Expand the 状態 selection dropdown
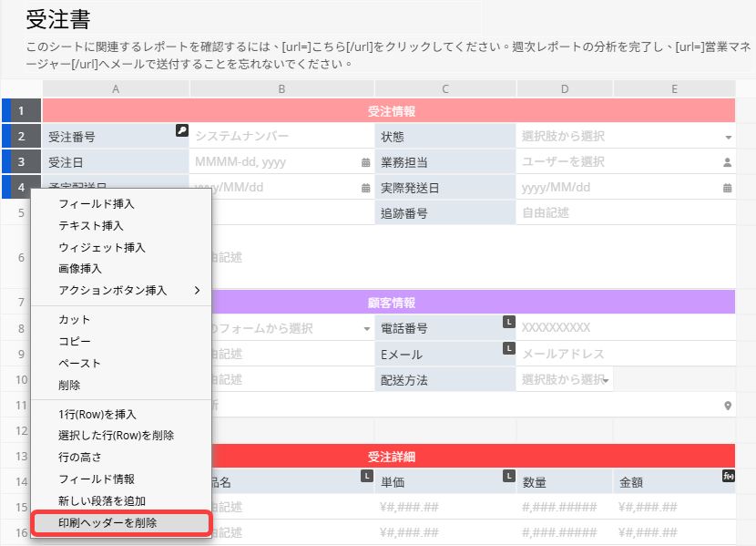This screenshot has width=756, height=546. 728,137
